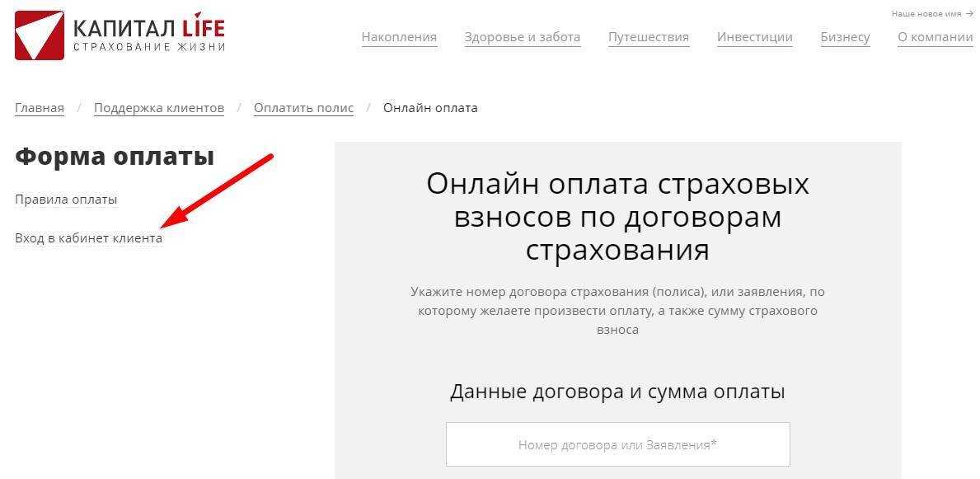Open Вход в кабинет клиента link
The width and height of the screenshot is (980, 479).
click(x=88, y=238)
